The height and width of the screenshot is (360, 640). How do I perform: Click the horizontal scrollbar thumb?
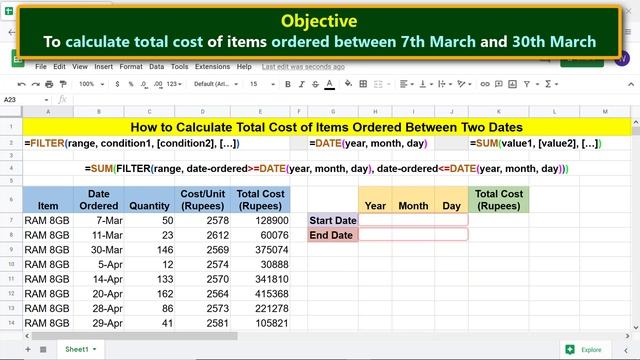[x=134, y=336]
